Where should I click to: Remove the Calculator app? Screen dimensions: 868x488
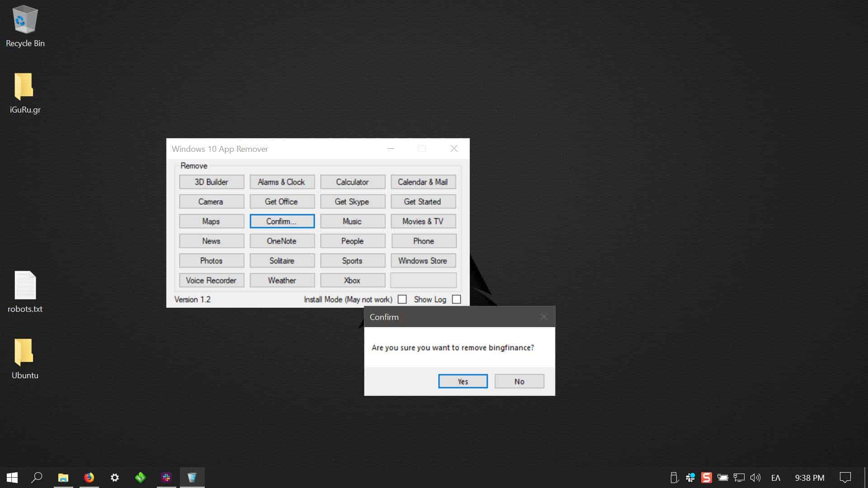point(352,182)
